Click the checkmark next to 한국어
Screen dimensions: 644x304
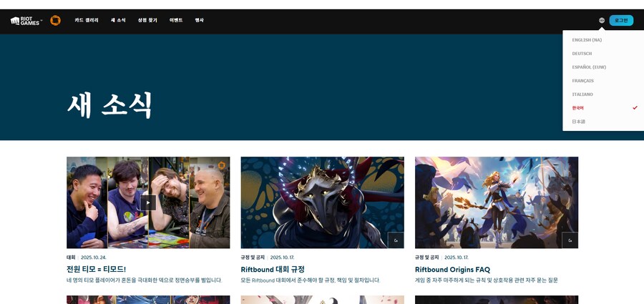635,107
